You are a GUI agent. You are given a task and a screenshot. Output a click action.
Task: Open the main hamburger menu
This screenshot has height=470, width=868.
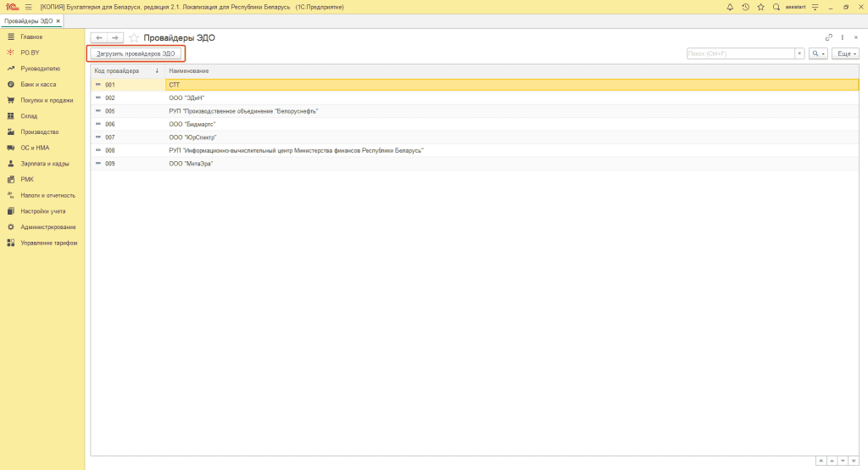point(28,7)
